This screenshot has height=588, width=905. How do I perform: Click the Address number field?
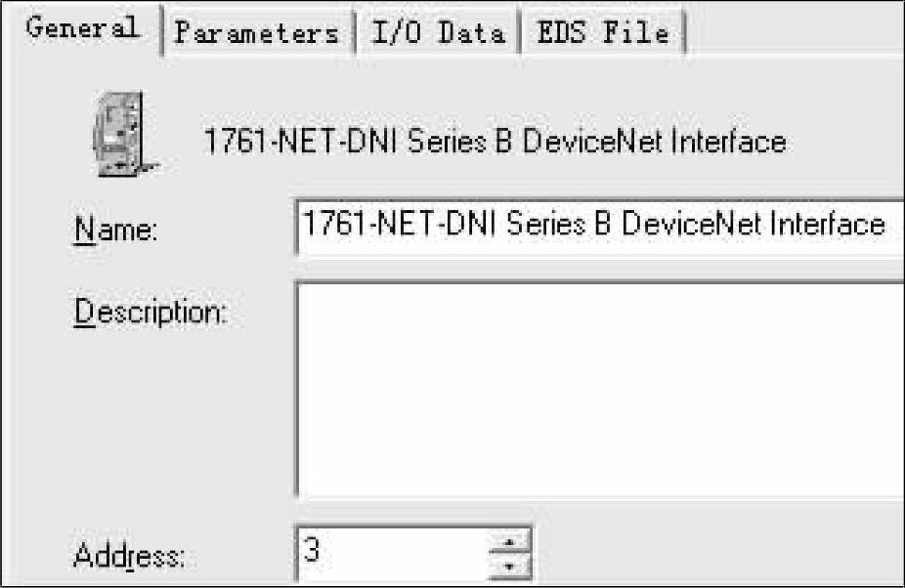391,551
